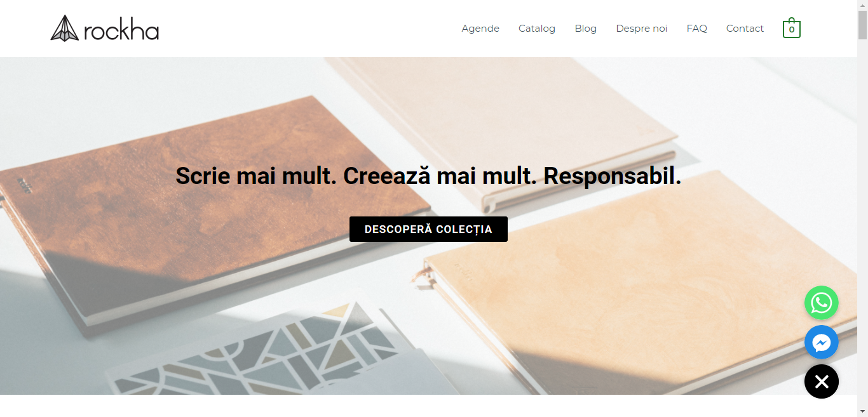Start a WhatsApp chat via green icon
868x417 pixels.
[x=822, y=303]
